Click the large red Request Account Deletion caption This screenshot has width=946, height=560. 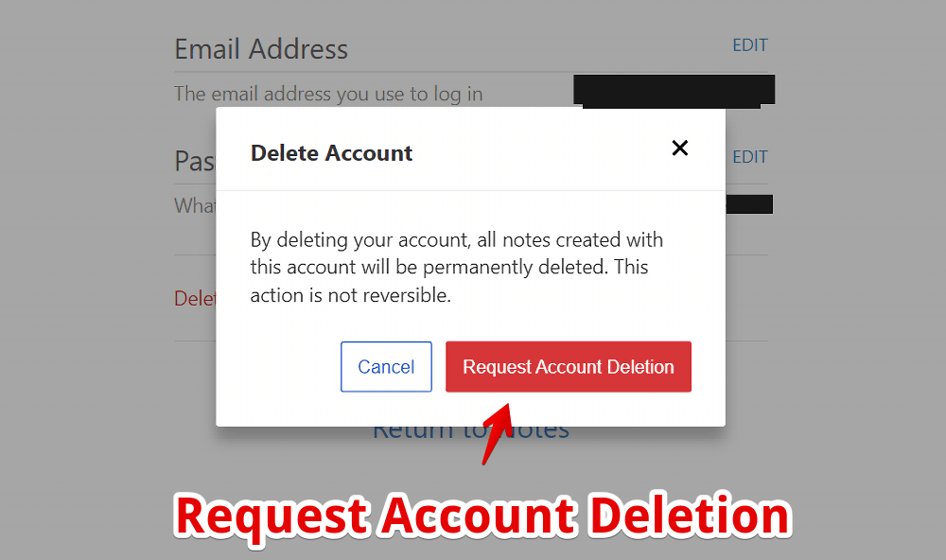tap(482, 516)
